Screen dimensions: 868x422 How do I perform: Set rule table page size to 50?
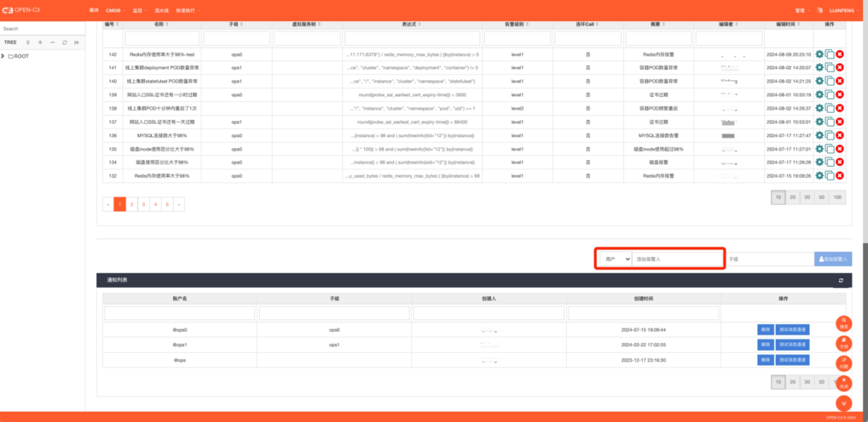[821, 197]
